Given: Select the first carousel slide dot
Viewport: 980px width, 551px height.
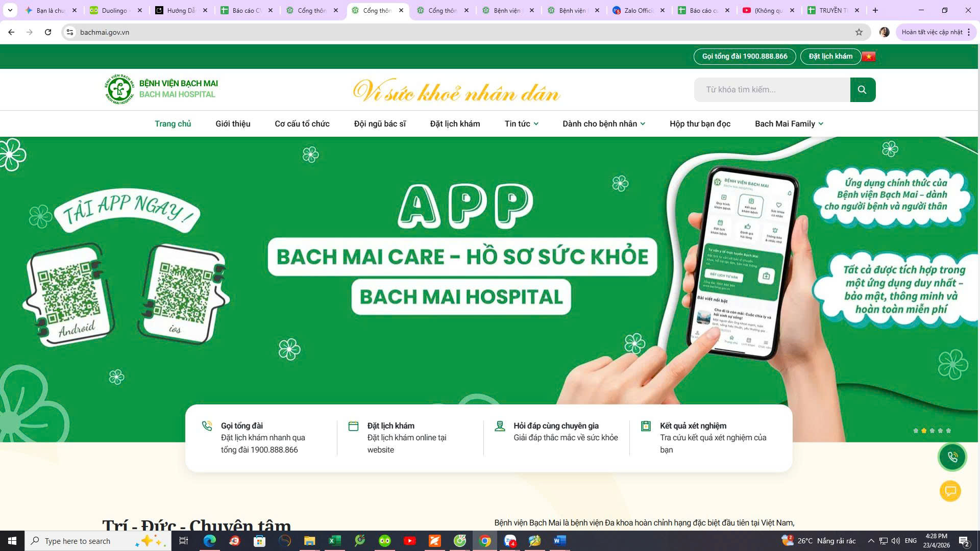Looking at the screenshot, I should (x=916, y=431).
